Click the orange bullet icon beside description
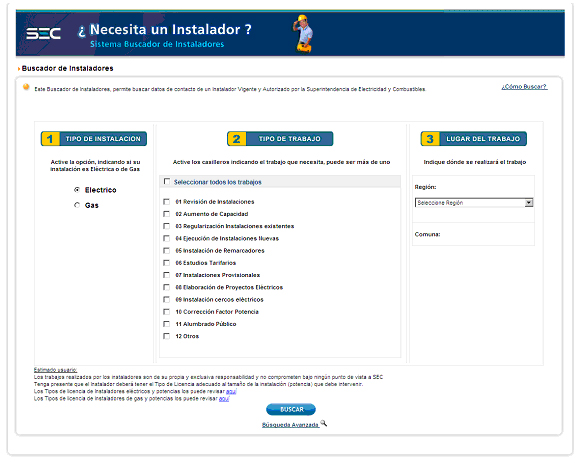 (x=26, y=87)
